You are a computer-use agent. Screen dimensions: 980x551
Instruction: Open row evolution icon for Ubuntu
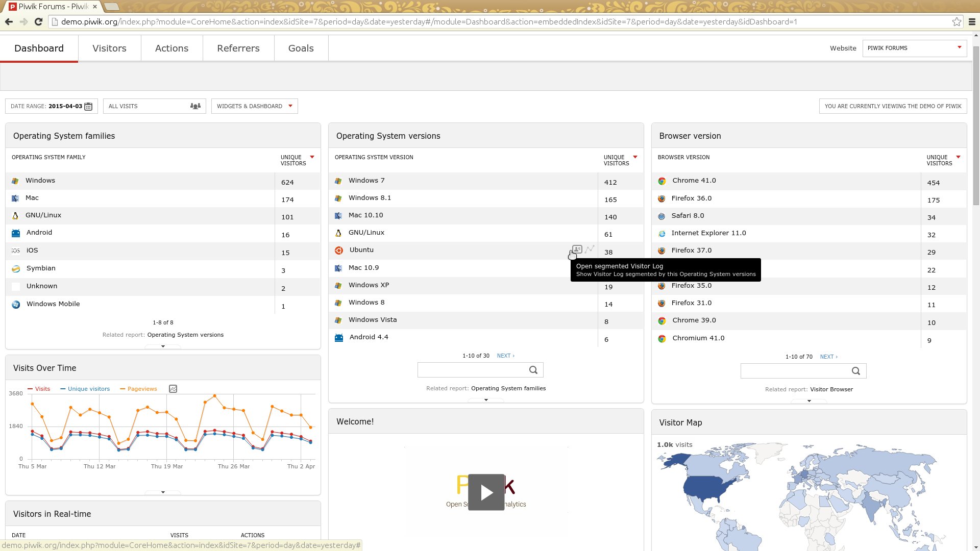[x=590, y=249]
